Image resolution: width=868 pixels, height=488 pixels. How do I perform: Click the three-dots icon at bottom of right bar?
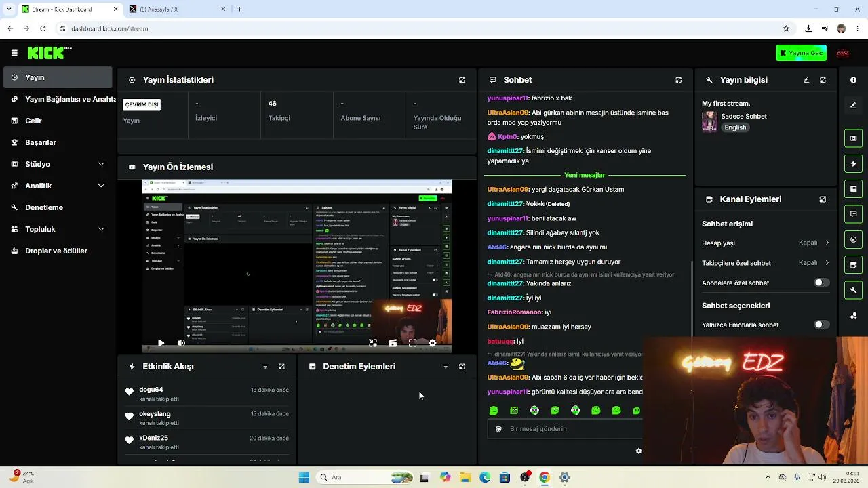pos(853,315)
